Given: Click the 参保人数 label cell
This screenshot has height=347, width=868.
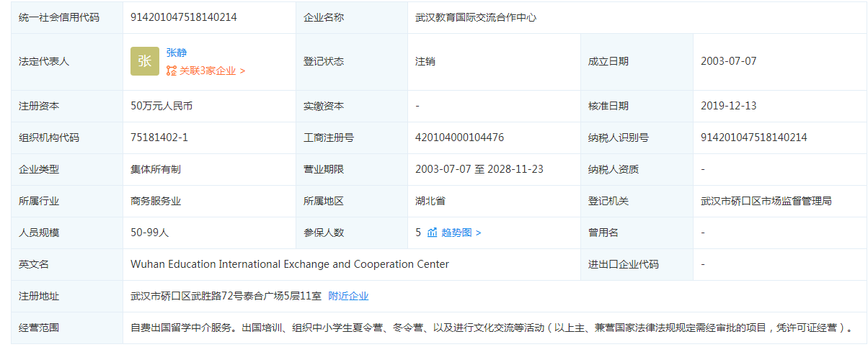Looking at the screenshot, I should [352, 233].
